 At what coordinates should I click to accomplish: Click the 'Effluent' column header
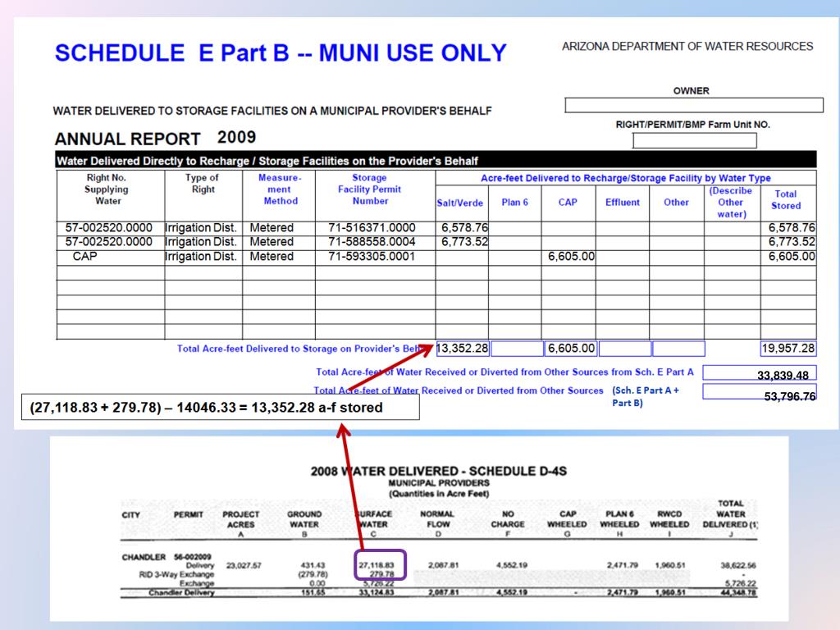coord(623,202)
